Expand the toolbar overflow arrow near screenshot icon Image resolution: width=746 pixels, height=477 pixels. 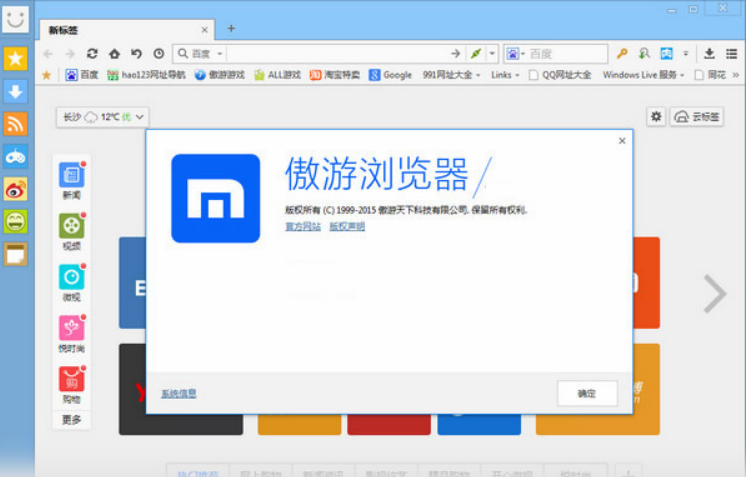686,54
